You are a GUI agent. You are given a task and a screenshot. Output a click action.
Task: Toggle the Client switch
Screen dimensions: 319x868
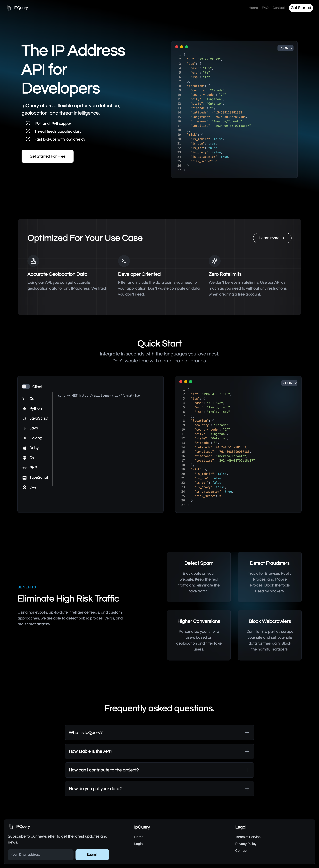coord(26,386)
